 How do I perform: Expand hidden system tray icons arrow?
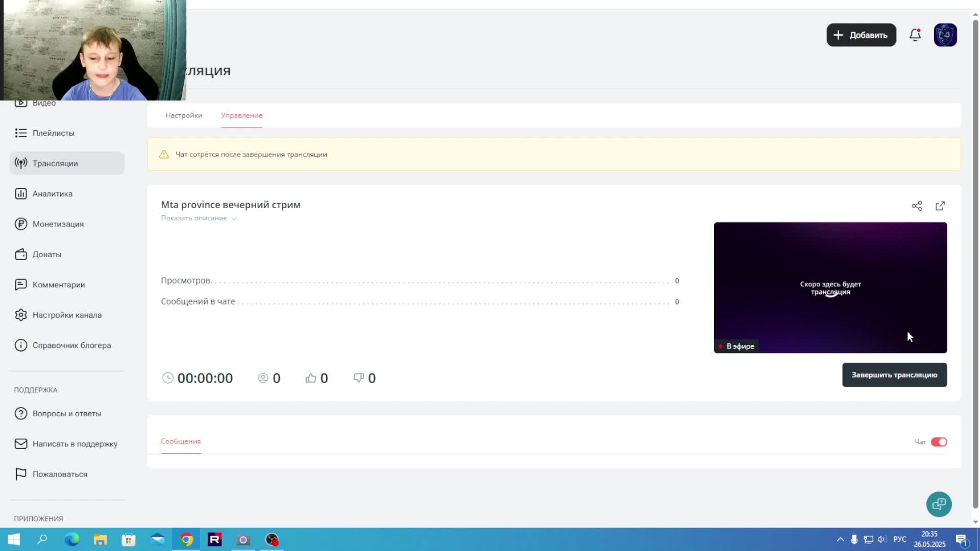[x=840, y=539]
